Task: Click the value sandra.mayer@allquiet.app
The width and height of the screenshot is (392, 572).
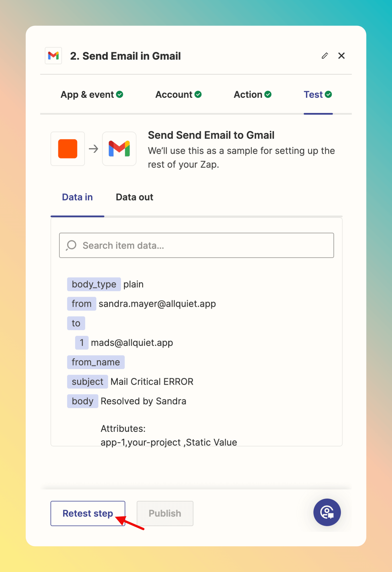Action: [x=157, y=304]
